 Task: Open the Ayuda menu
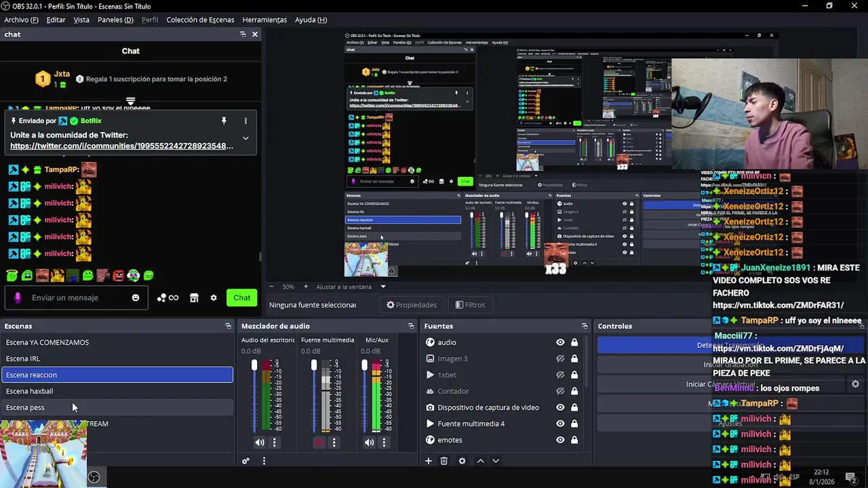tap(311, 20)
